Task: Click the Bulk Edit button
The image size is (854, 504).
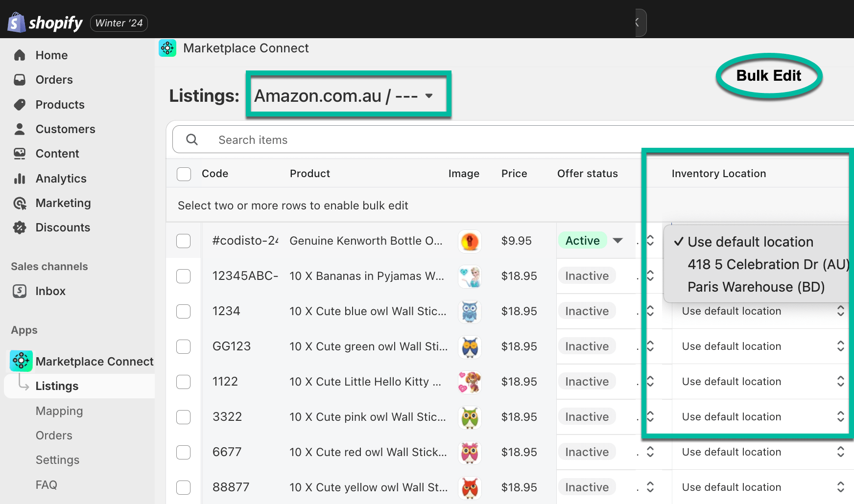Action: click(x=768, y=75)
